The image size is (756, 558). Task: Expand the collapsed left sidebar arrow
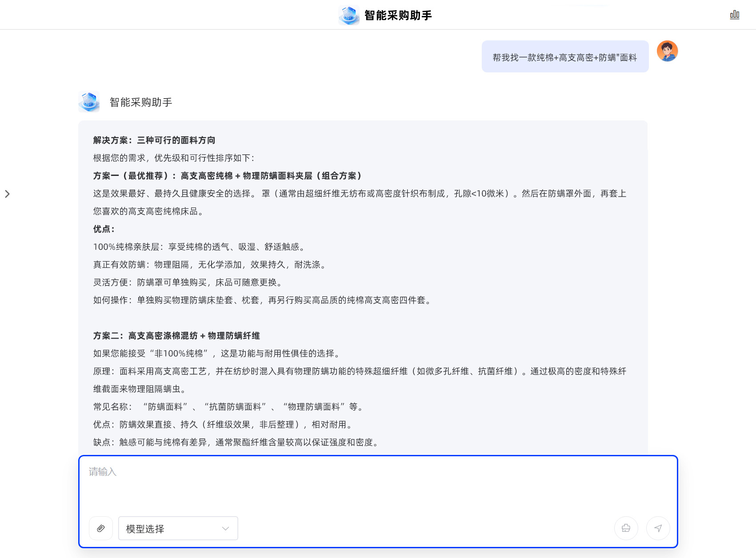8,194
